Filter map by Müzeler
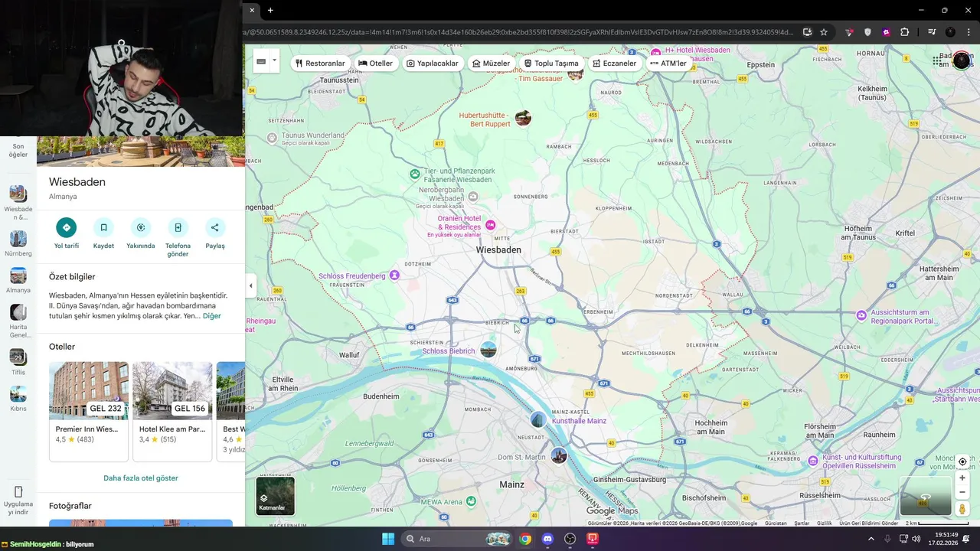 click(492, 64)
